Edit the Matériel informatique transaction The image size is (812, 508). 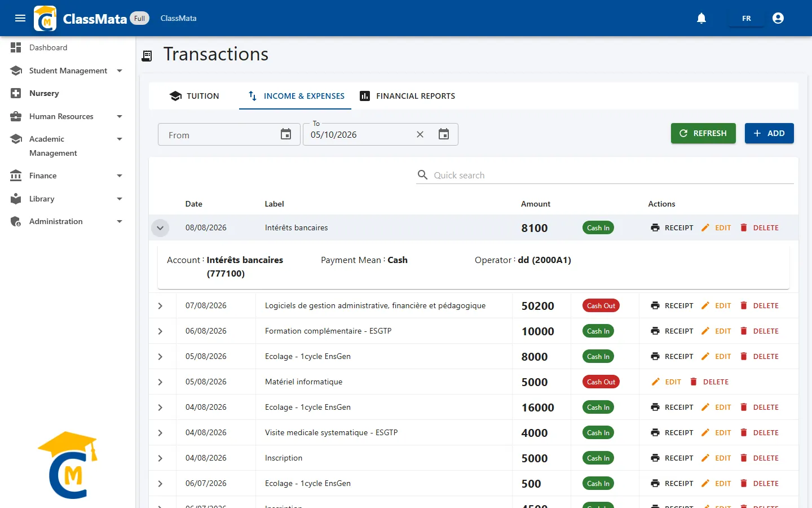[666, 382]
